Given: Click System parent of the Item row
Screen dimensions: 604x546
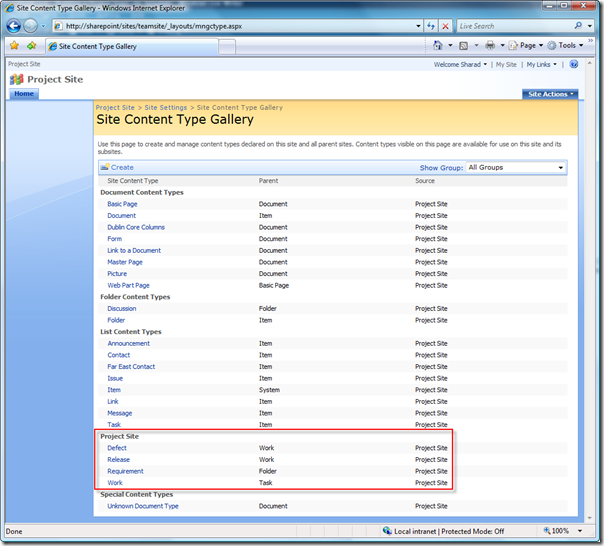Looking at the screenshot, I should [x=269, y=390].
